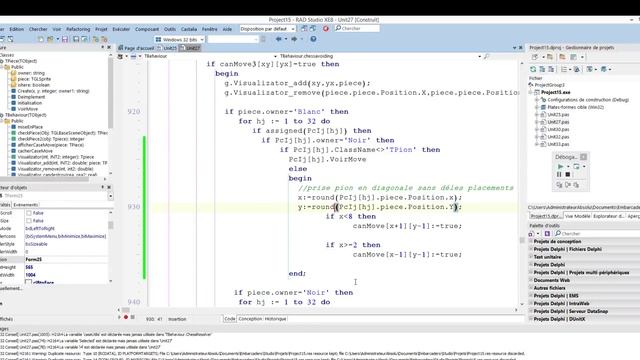Click the macro play triangle icon in editor footer
The height and width of the screenshot is (360, 640).
tap(120, 317)
